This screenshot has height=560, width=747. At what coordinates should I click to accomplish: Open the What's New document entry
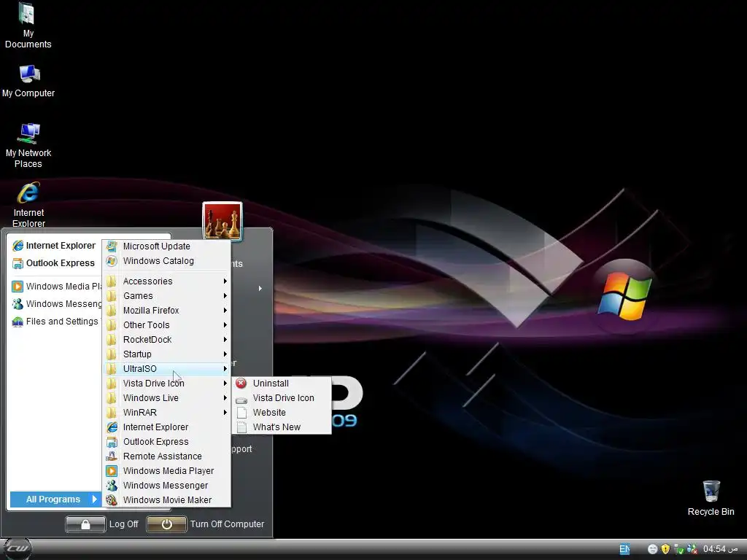(282, 427)
